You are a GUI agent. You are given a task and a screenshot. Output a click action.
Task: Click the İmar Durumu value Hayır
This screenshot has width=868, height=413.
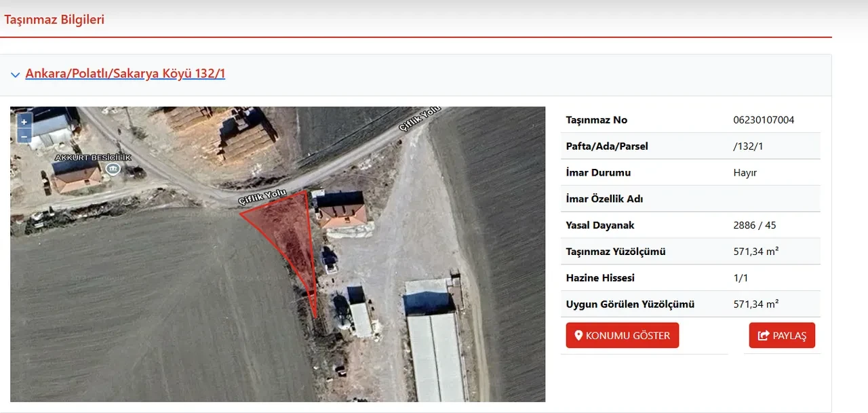745,173
